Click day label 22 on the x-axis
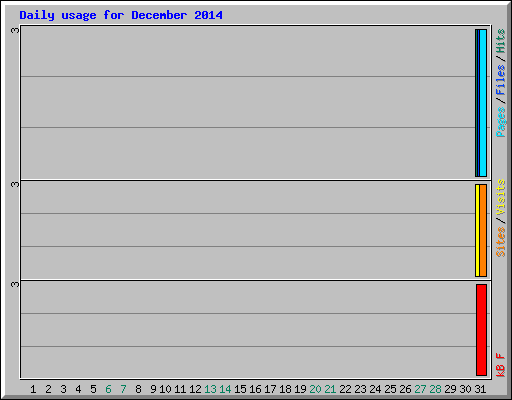 [345, 389]
